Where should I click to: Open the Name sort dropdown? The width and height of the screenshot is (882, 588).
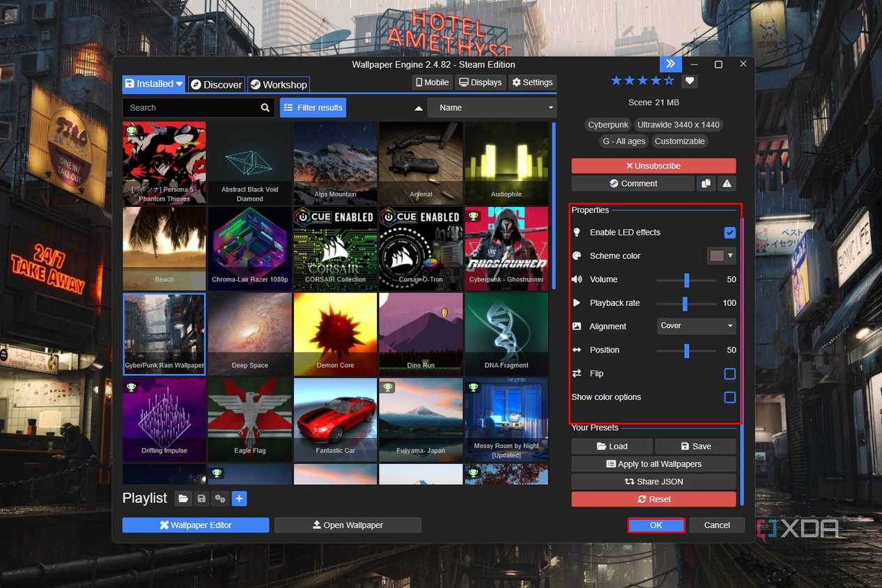point(492,108)
